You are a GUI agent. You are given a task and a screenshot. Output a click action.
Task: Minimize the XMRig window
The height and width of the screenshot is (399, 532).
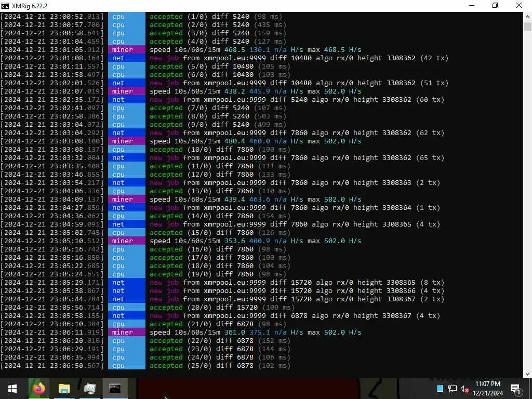tap(472, 6)
